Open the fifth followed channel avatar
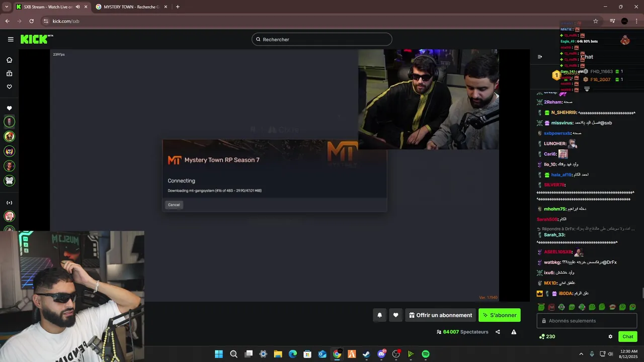Viewport: 644px width, 362px height. coord(9,180)
